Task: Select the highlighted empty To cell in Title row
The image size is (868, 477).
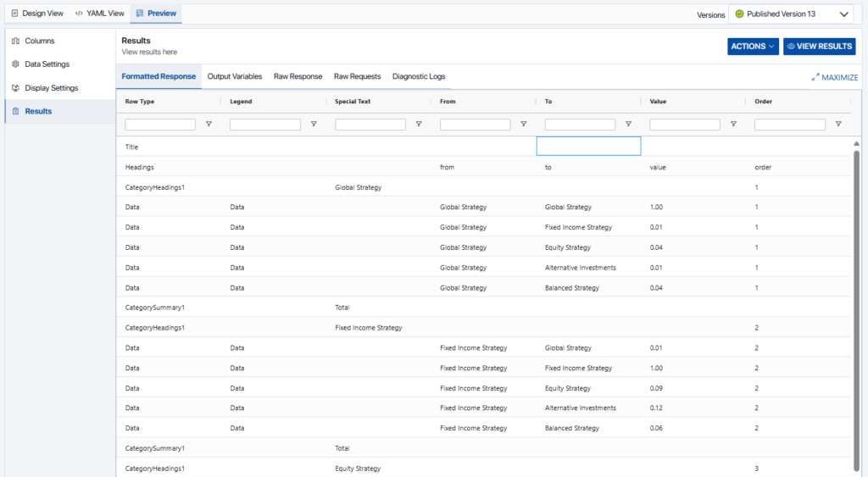Action: tap(588, 146)
